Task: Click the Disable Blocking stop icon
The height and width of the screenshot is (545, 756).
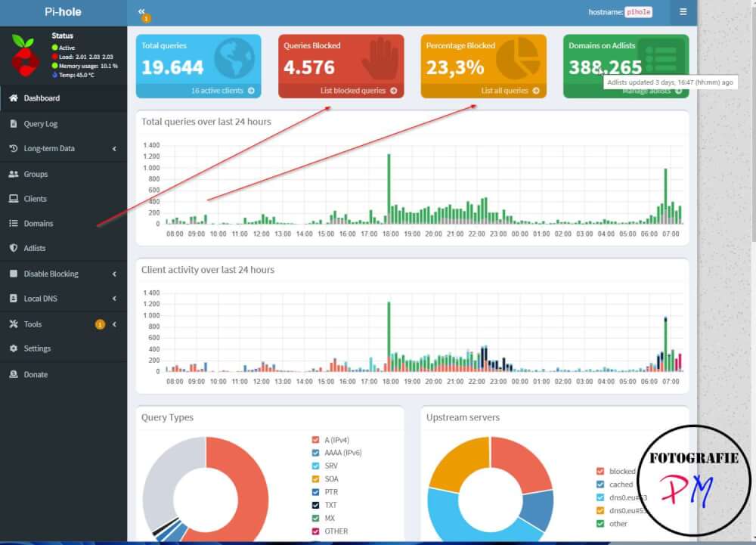Action: [14, 273]
